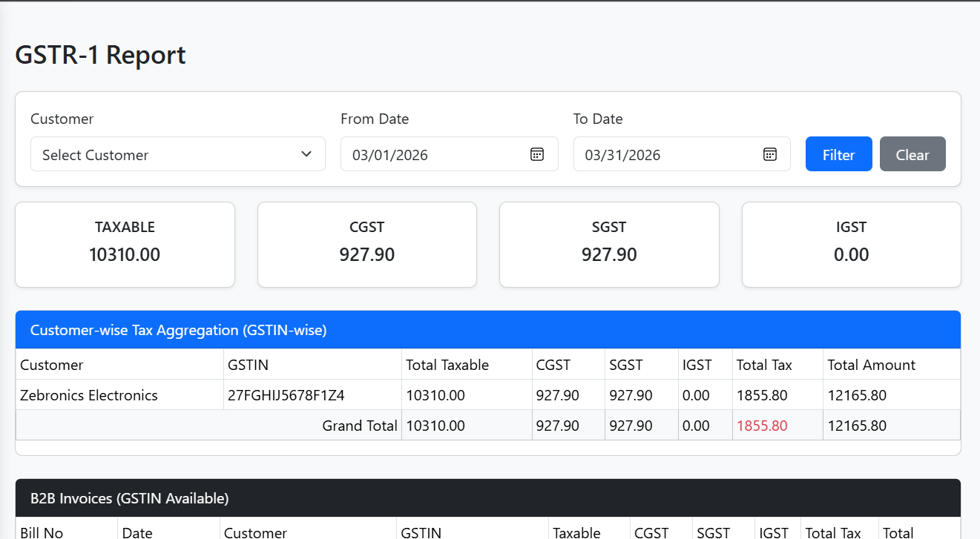Open calendar picker in To Date field
980x539 pixels.
[770, 154]
